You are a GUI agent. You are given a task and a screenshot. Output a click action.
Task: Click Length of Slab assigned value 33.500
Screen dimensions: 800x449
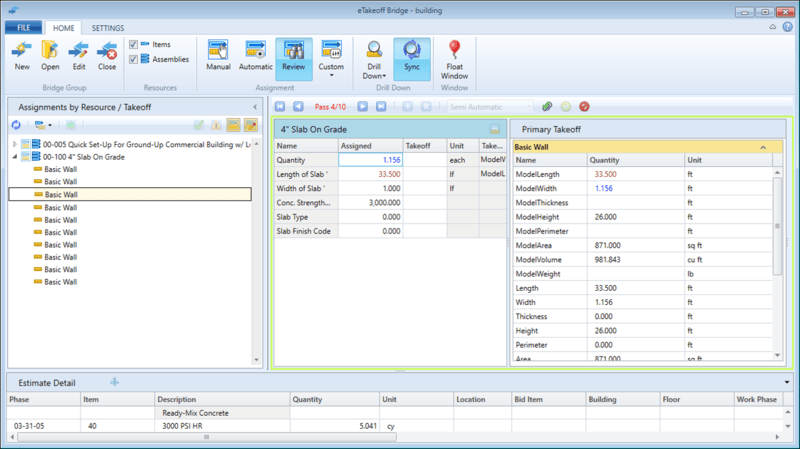(x=370, y=174)
